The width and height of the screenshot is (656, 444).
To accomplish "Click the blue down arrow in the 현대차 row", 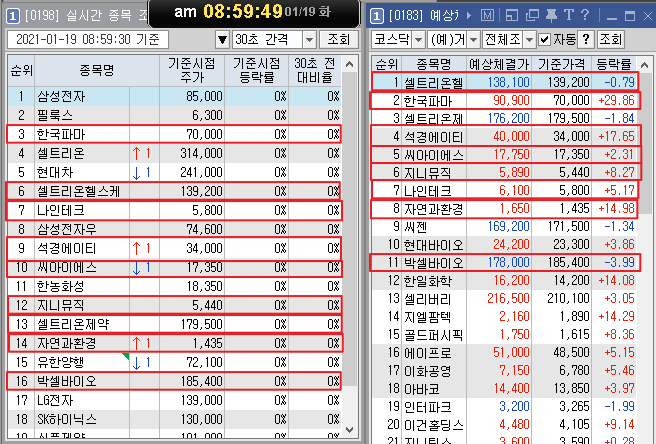I will [136, 172].
